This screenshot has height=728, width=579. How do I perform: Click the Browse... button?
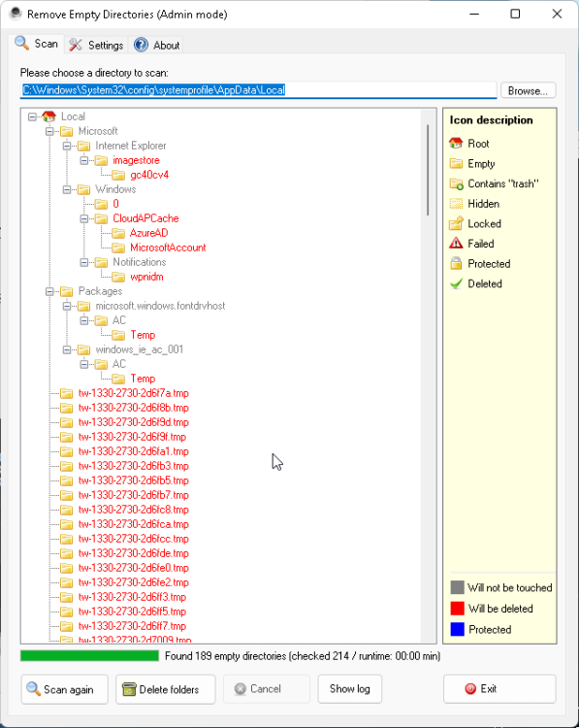(528, 90)
